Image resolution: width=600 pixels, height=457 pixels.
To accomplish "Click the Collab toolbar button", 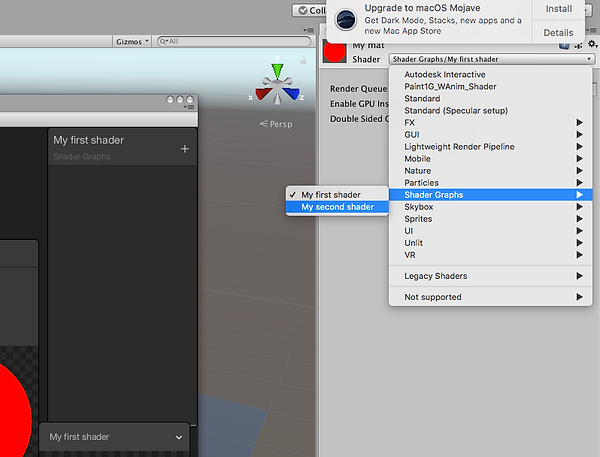I will pyautogui.click(x=311, y=10).
